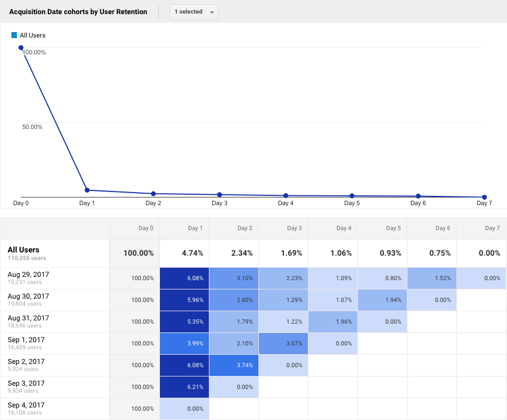Image resolution: width=507 pixels, height=420 pixels.
Task: Click the Day 7 column header in table
Action: coord(481,228)
